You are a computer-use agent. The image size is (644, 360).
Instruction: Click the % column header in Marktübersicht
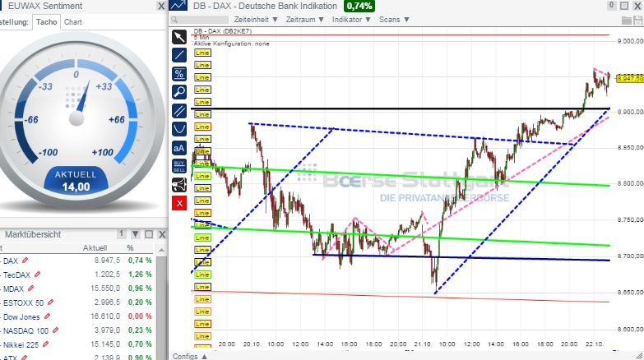pyautogui.click(x=130, y=248)
